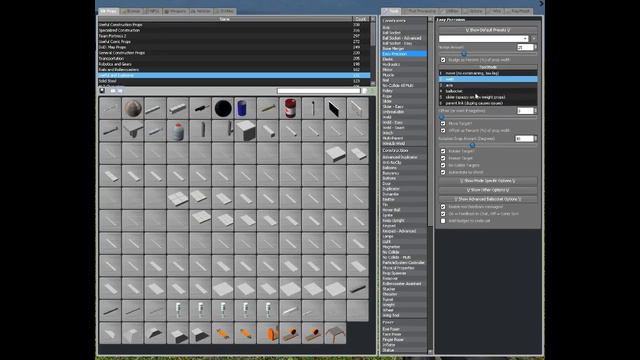The image size is (640, 360).
Task: Click the Props tab
Action: point(109,11)
